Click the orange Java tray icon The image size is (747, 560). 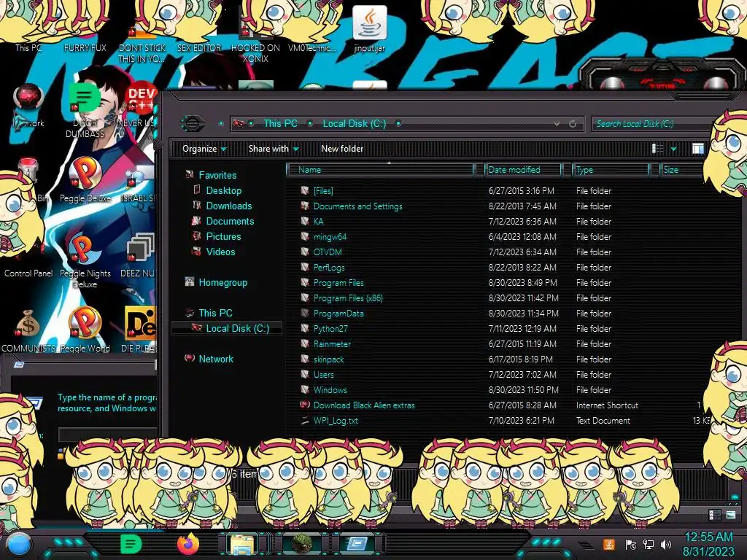609,544
